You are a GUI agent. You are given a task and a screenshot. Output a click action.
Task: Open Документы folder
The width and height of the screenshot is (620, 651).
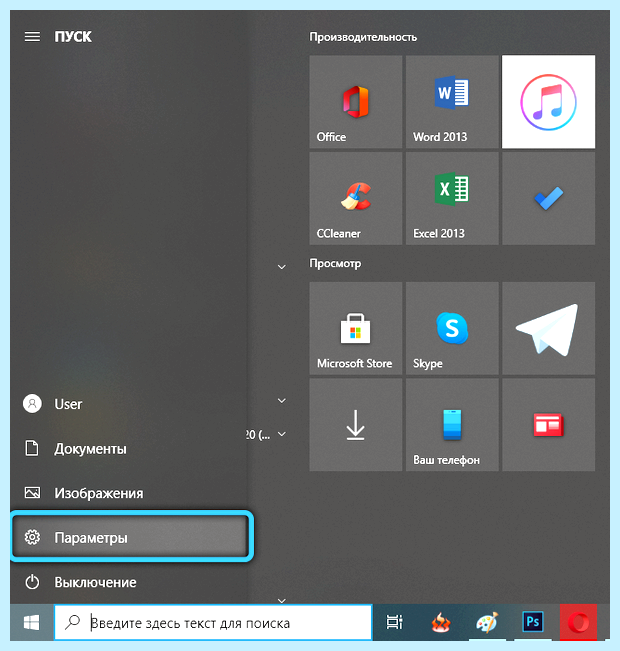point(130,448)
